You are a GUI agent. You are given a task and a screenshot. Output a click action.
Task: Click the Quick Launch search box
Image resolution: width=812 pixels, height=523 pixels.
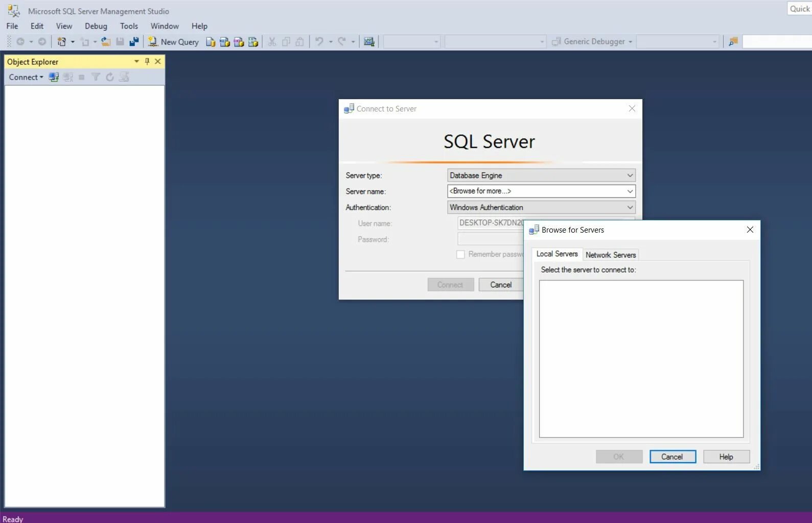[799, 9]
